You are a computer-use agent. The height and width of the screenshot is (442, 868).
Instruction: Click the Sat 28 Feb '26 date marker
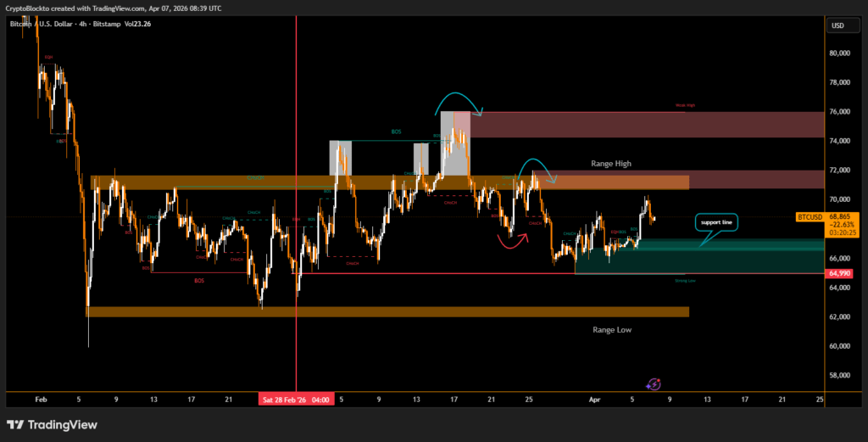pyautogui.click(x=296, y=399)
